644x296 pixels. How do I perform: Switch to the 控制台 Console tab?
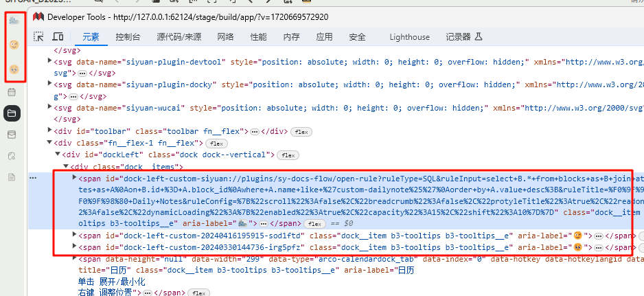[128, 37]
